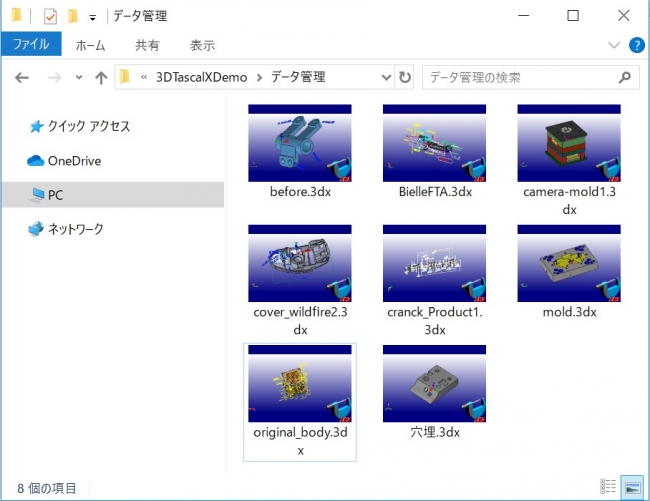This screenshot has width=650, height=501.
Task: Switch to the ホーム ribbon tab
Action: coord(90,45)
